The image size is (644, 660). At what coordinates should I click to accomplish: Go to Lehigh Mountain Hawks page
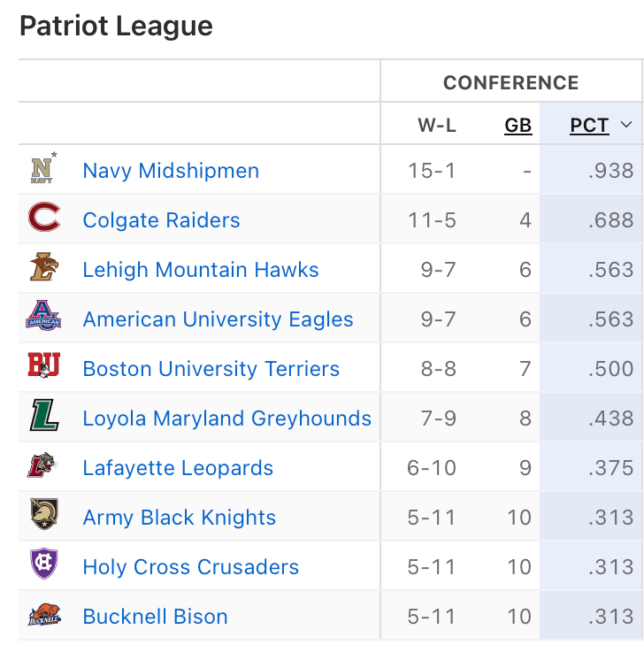201,270
